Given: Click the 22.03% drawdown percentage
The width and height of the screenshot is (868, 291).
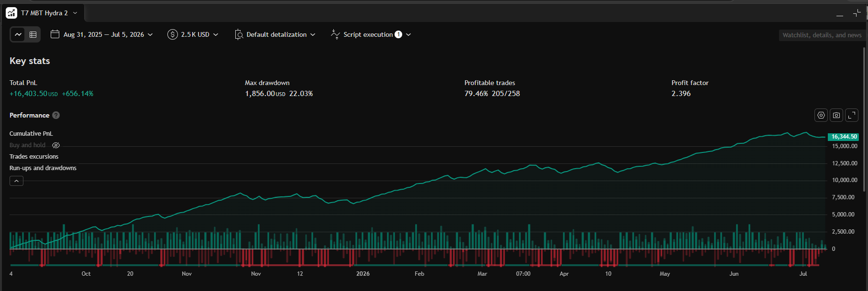Looking at the screenshot, I should [301, 94].
